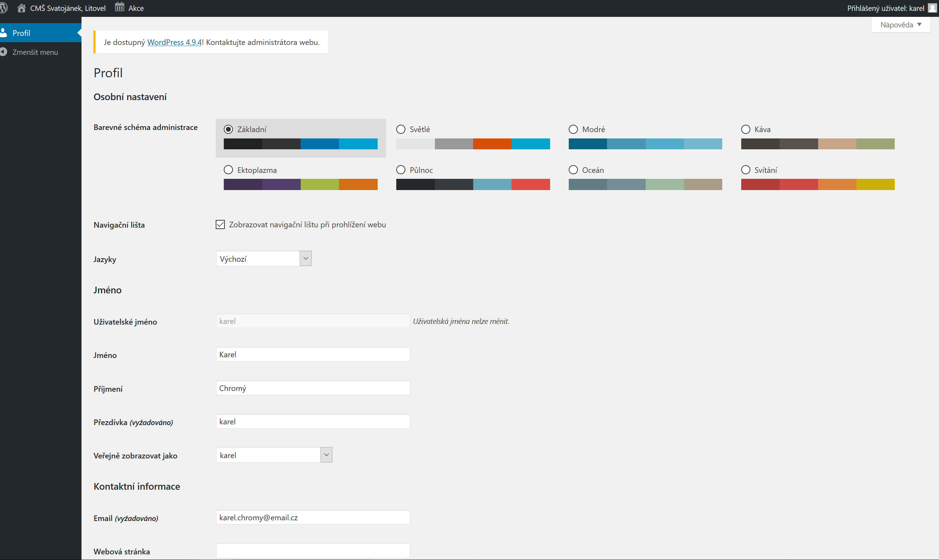
Task: Focus the Email field with karel.chromy@email.cz
Action: 313,517
